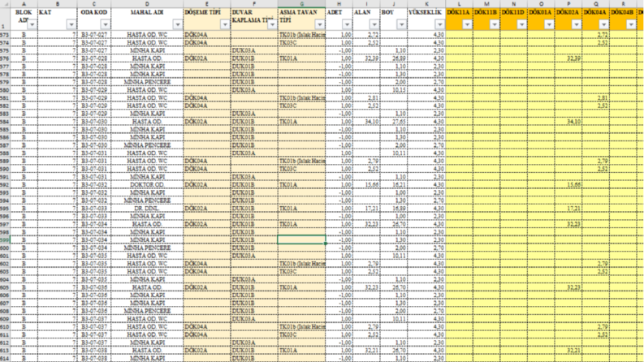644x362 pixels.
Task: Open the BOY column filter dropdown
Action: pyautogui.click(x=401, y=25)
